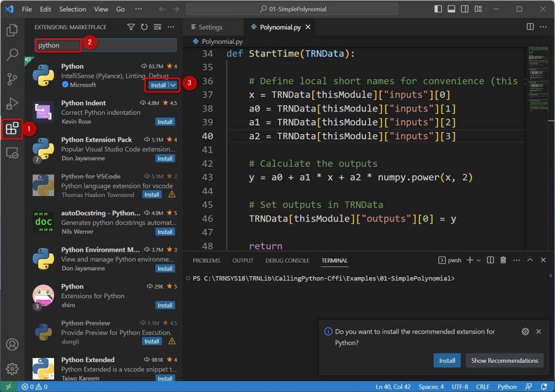Customize layout from the title bar
The height and width of the screenshot is (392, 555).
[478, 9]
